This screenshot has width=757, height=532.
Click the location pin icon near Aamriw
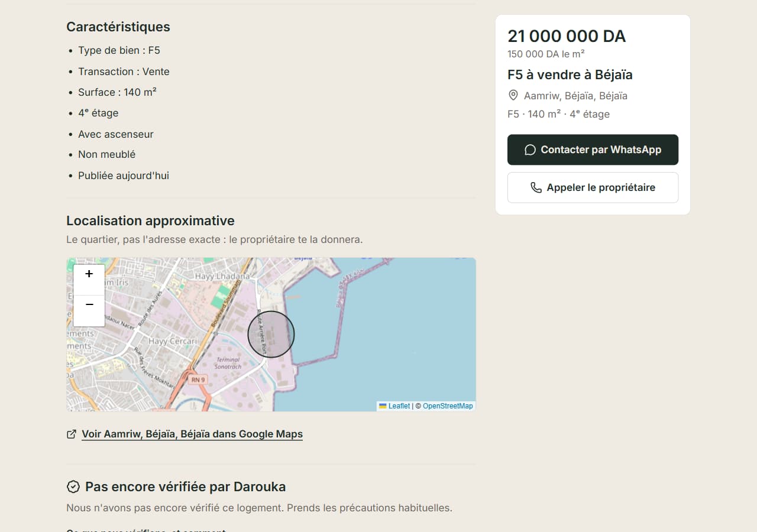[513, 96]
